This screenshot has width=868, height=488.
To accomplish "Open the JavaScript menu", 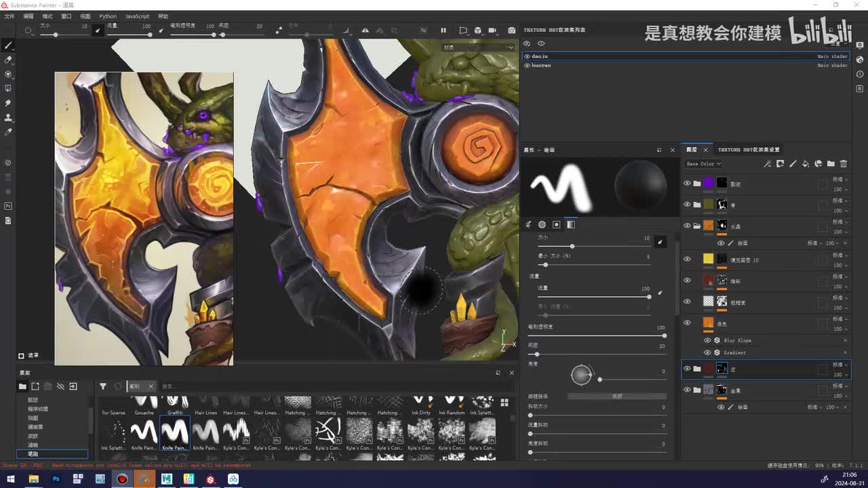I will 137,16.
